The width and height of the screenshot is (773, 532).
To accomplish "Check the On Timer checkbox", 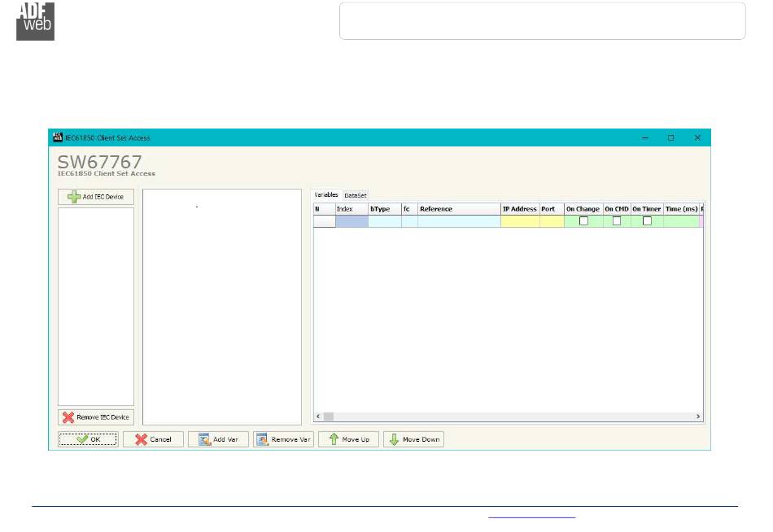I will pos(647,221).
